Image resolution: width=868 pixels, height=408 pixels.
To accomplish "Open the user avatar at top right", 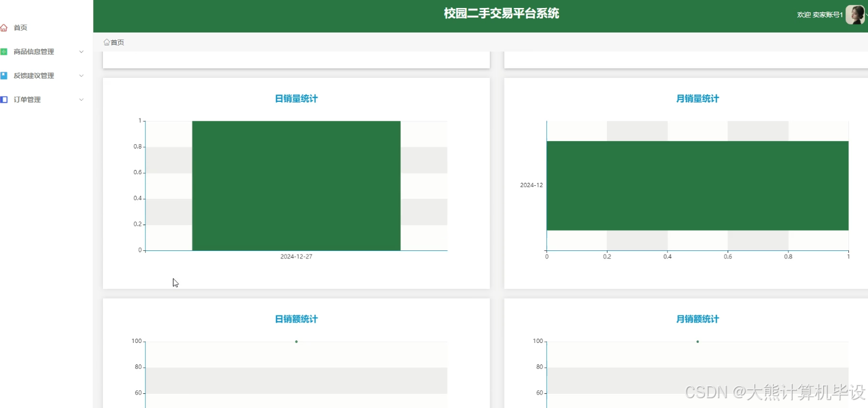I will point(855,15).
